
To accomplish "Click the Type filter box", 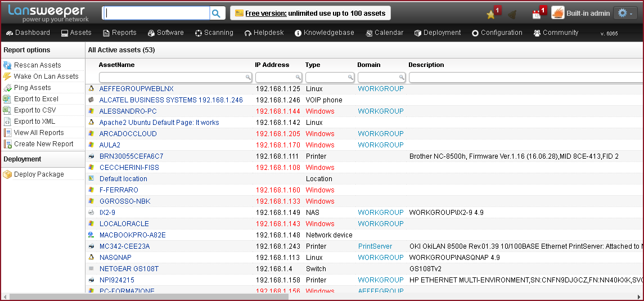I will click(x=330, y=77).
